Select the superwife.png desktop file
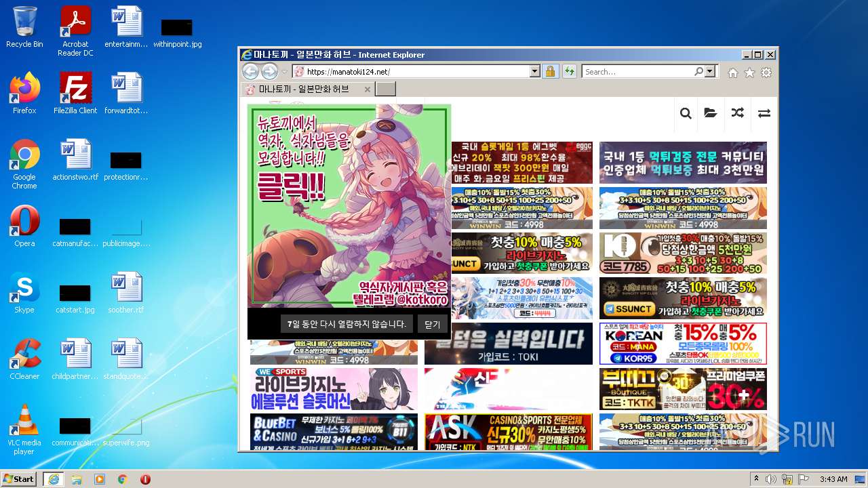Image resolution: width=868 pixels, height=488 pixels. coord(126,430)
